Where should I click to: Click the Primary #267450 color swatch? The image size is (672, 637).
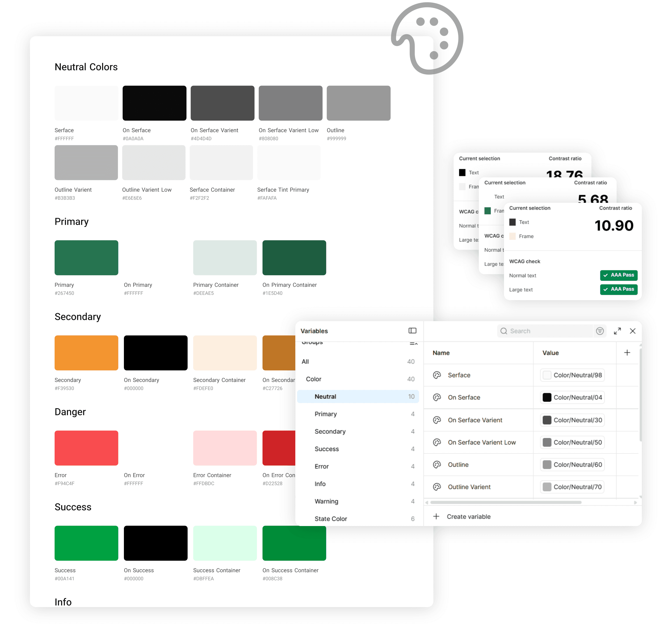tap(86, 258)
